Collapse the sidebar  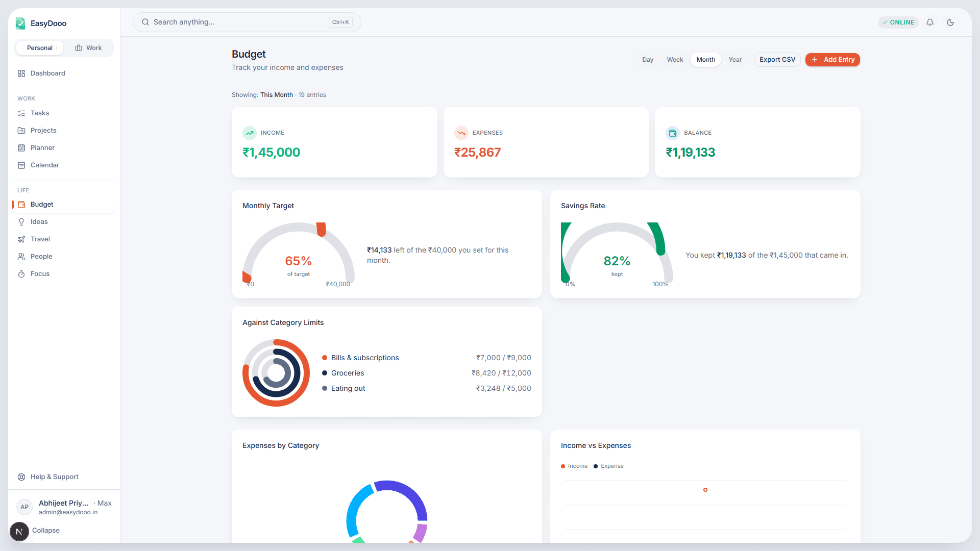[x=46, y=531]
